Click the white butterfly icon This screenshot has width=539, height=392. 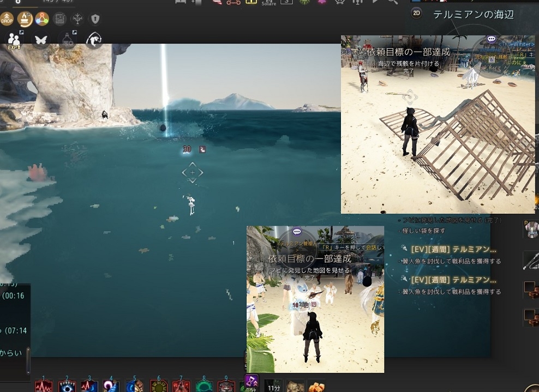click(x=41, y=40)
